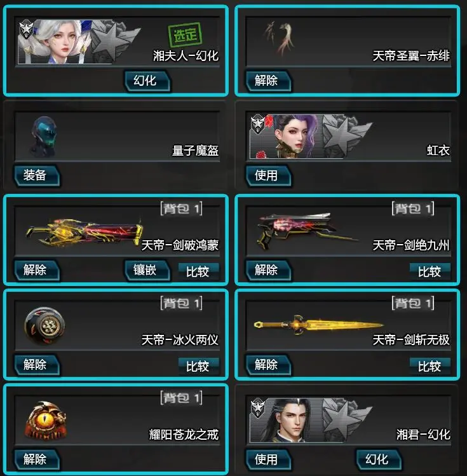The height and width of the screenshot is (476, 467).
Task: Equip the 量子魔盔 via 装备 button
Action: tap(37, 175)
